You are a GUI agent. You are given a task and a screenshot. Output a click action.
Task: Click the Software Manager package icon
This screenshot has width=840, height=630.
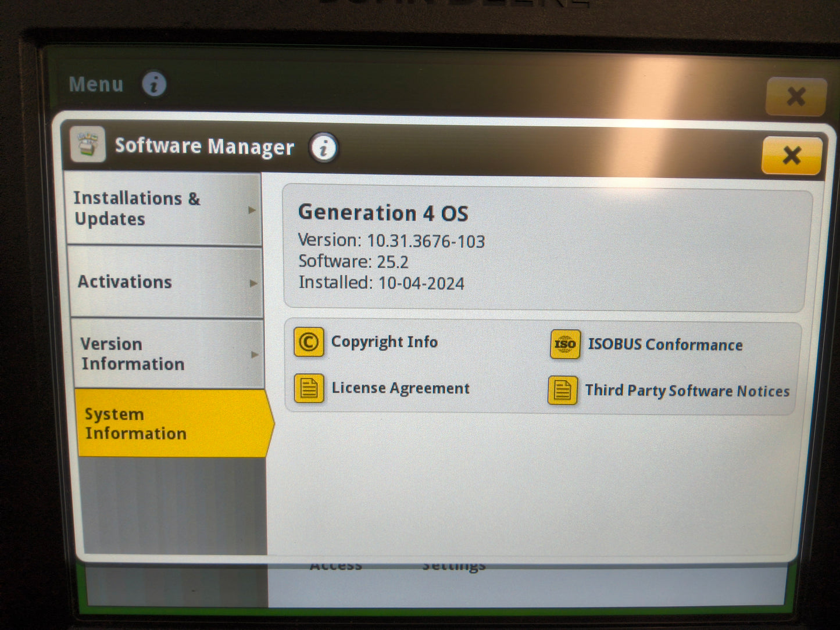pos(86,145)
